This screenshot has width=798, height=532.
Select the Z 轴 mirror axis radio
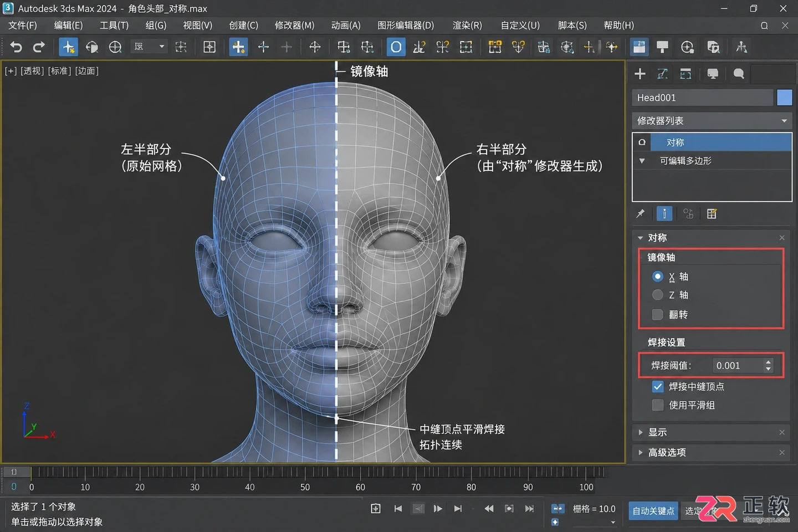(x=658, y=295)
